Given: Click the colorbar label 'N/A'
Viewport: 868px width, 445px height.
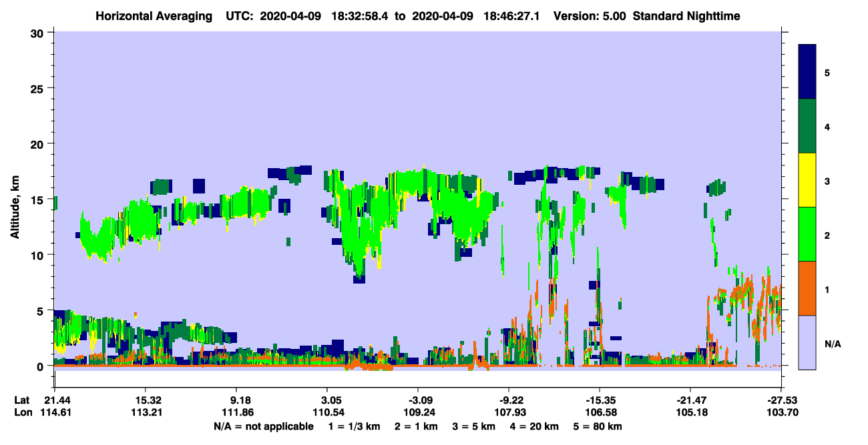Looking at the screenshot, I should tap(833, 344).
